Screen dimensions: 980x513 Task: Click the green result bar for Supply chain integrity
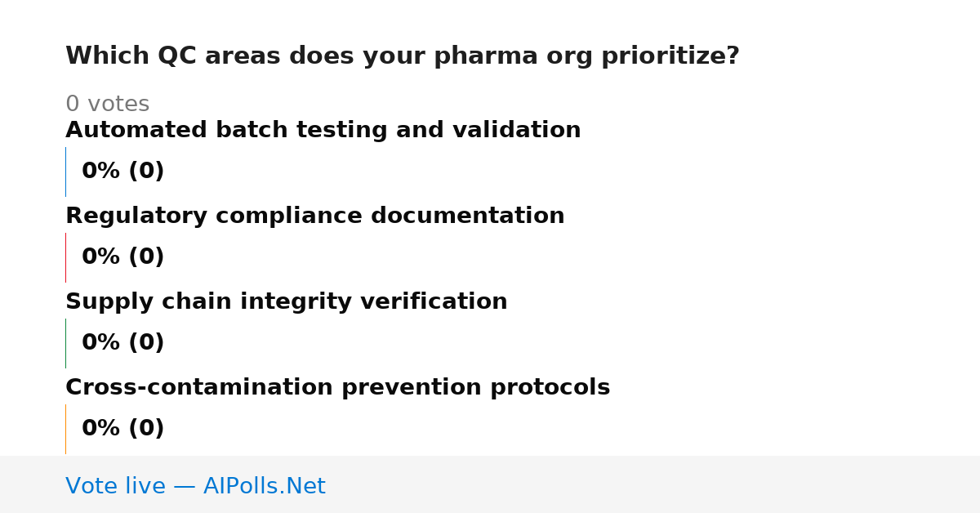coord(65,343)
